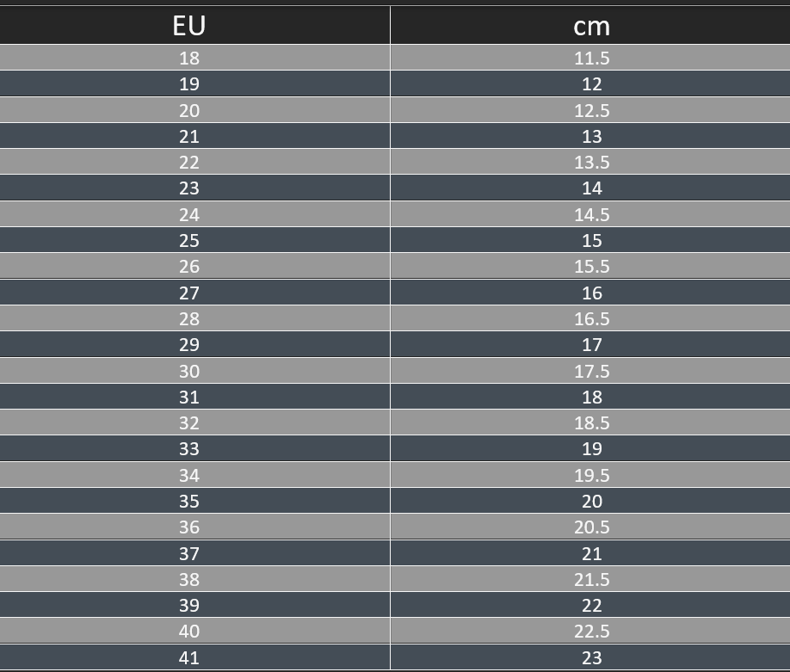
Task: Click the EU size 38 cell
Action: 189,579
